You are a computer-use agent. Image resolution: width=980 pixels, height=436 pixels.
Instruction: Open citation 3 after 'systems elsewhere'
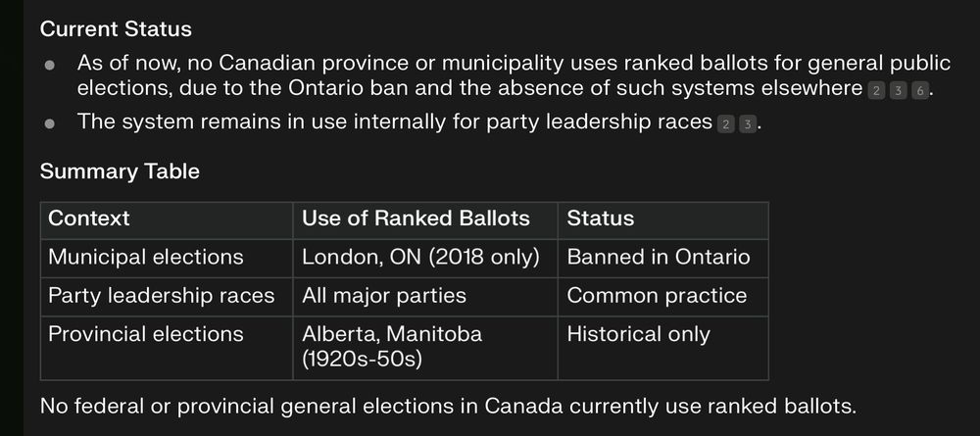(897, 91)
